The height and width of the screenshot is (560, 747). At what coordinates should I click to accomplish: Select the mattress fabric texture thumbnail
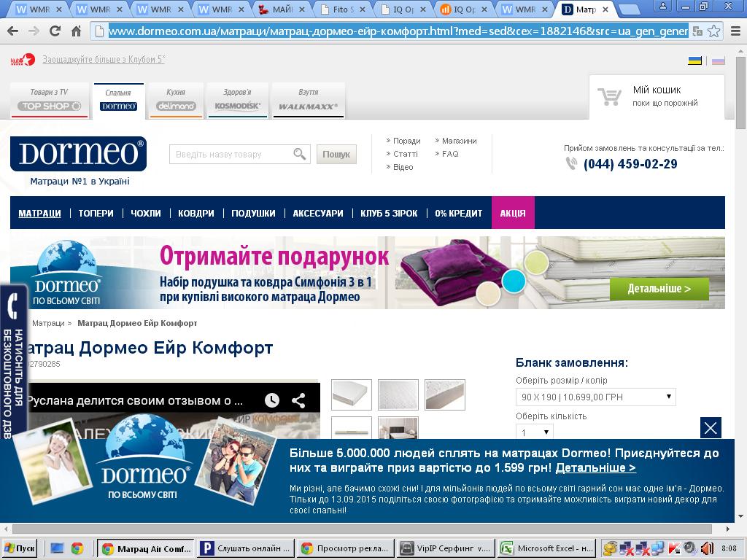tap(398, 394)
